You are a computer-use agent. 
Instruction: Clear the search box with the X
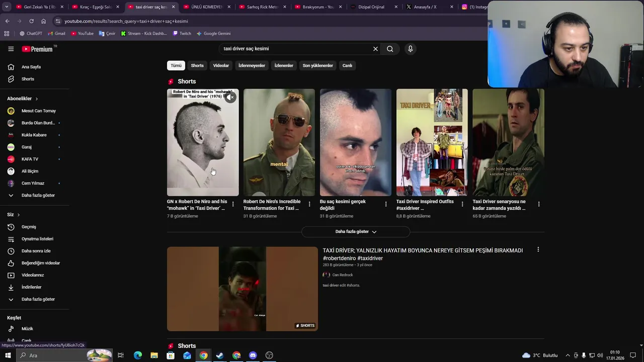pos(375,49)
